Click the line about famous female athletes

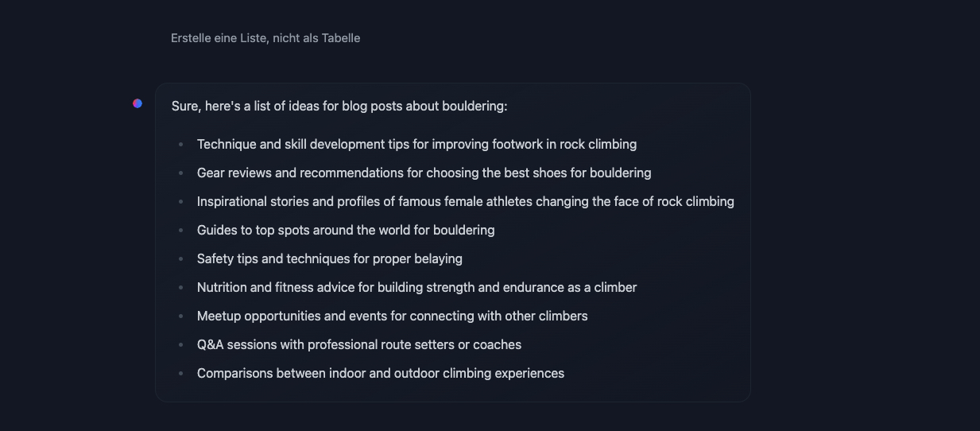pos(465,202)
